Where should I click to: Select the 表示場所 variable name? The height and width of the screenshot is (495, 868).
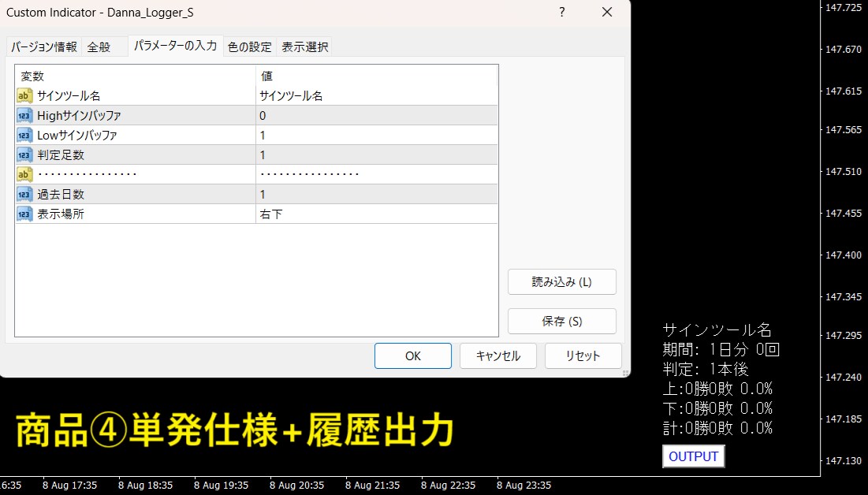[x=61, y=214]
